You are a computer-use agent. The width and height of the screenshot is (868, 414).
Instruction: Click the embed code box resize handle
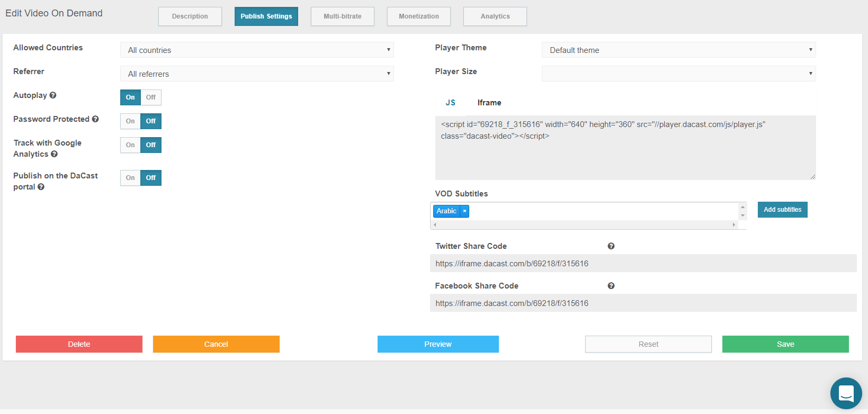(813, 177)
